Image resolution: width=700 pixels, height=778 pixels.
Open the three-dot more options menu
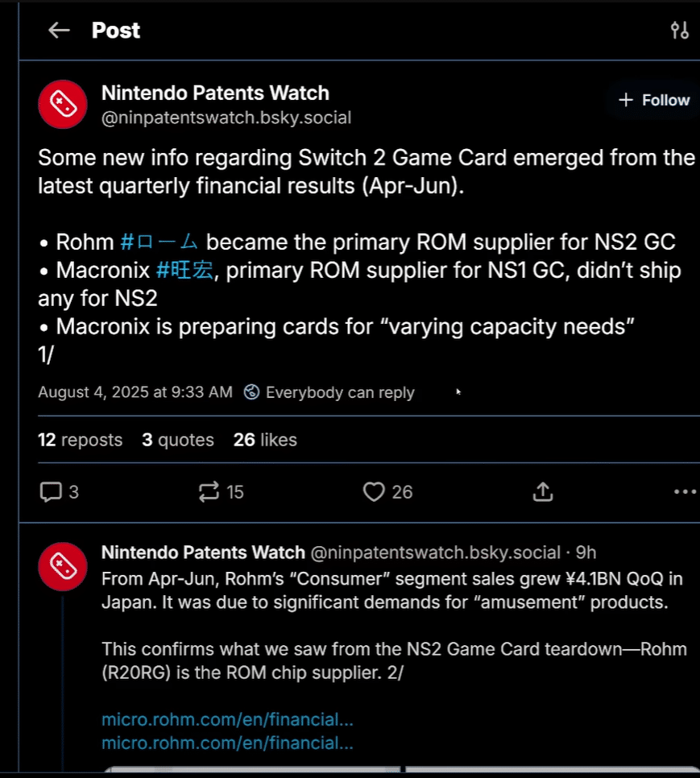[686, 492]
